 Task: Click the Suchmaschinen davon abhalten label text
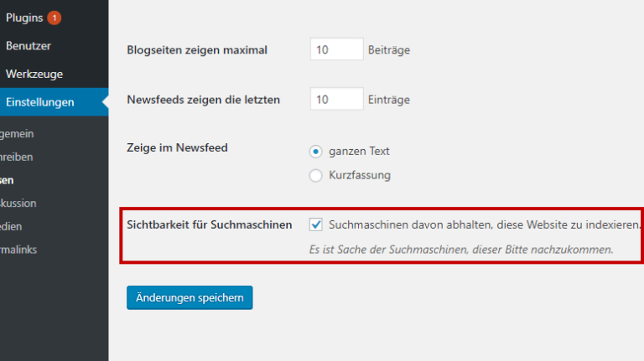click(x=485, y=224)
